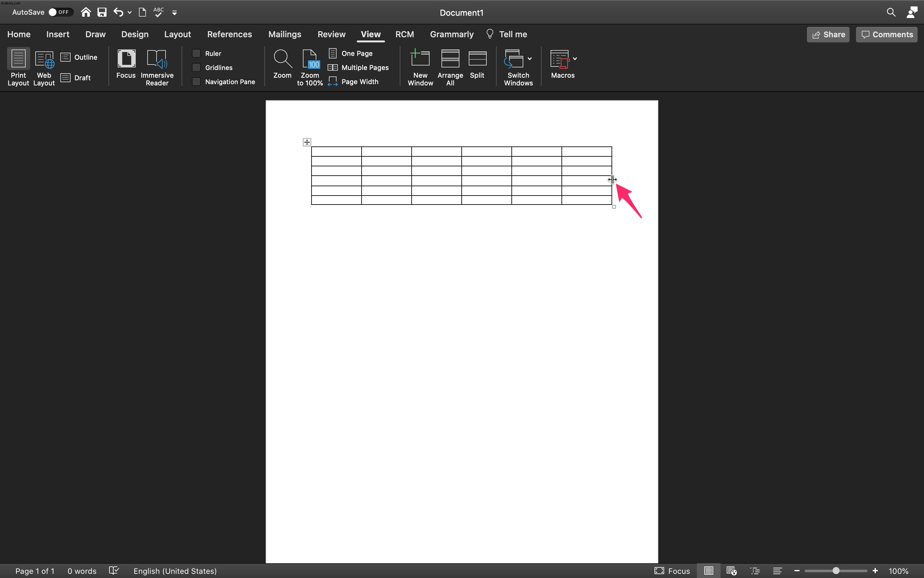Run the spelling check ABC icon
Screen dimensions: 924x578
click(158, 12)
